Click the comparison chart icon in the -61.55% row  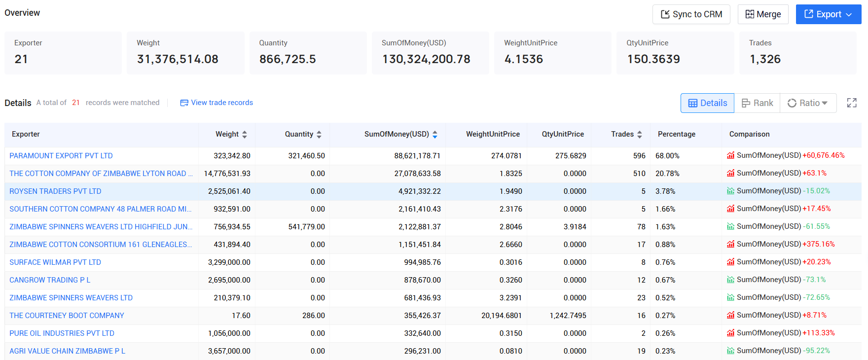tap(730, 226)
